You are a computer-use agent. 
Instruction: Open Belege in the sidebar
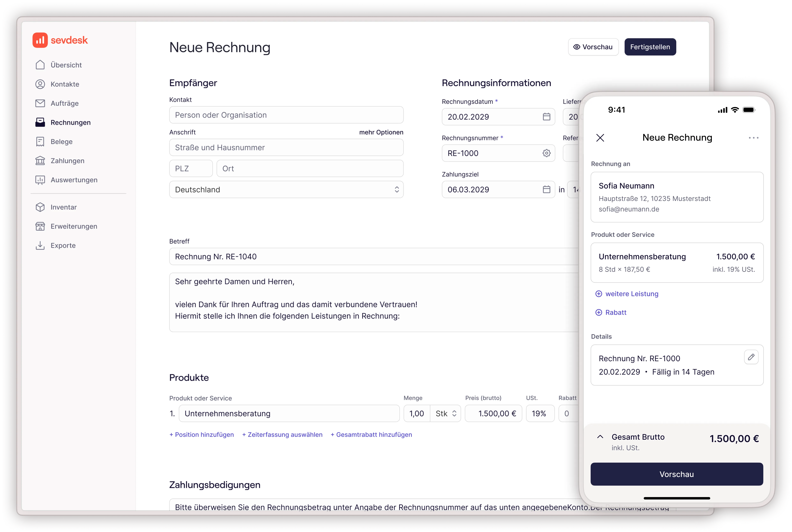pyautogui.click(x=61, y=142)
